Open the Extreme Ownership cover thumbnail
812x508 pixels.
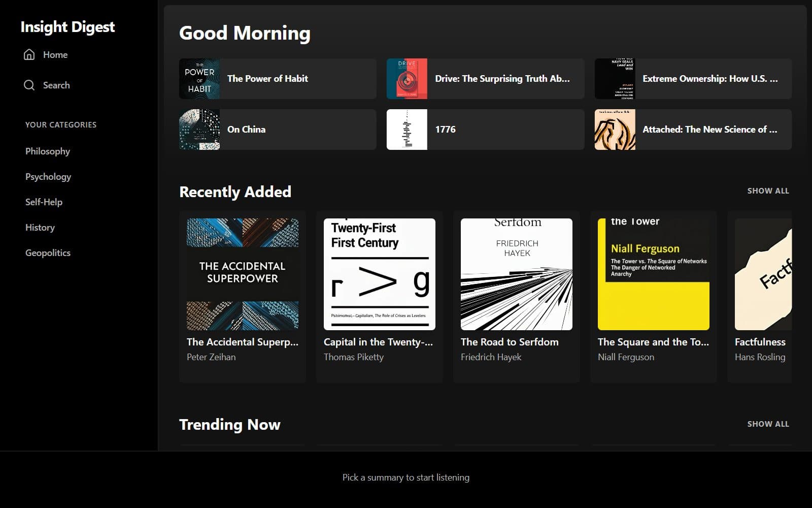[615, 79]
